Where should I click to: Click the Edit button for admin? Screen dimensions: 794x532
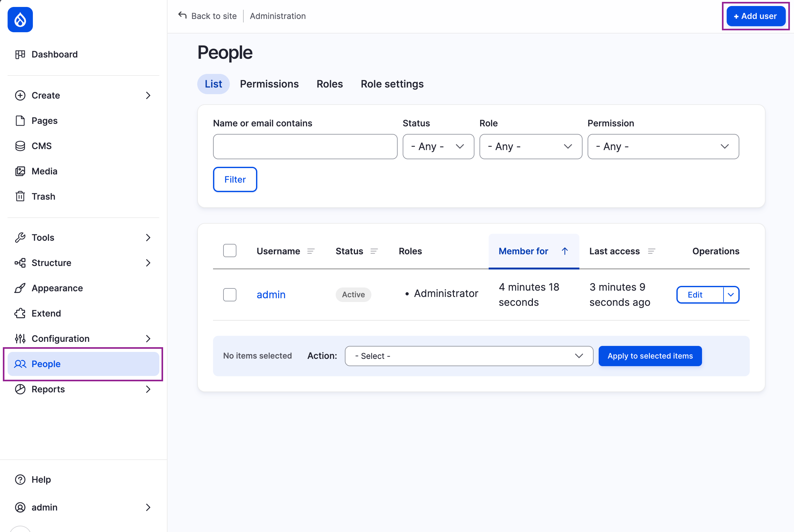[700, 294]
